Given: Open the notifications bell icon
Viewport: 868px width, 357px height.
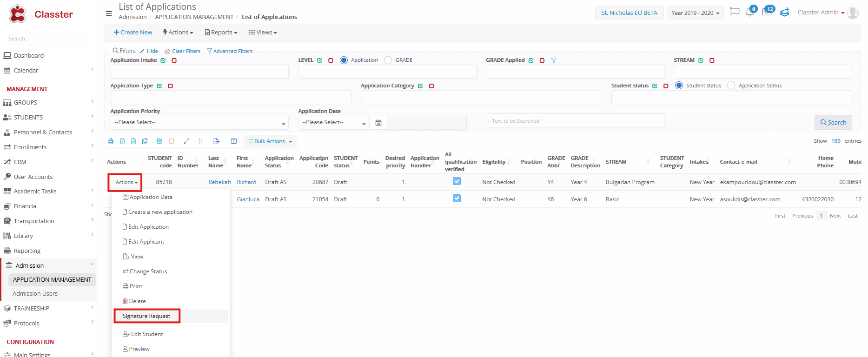Looking at the screenshot, I should tap(749, 13).
